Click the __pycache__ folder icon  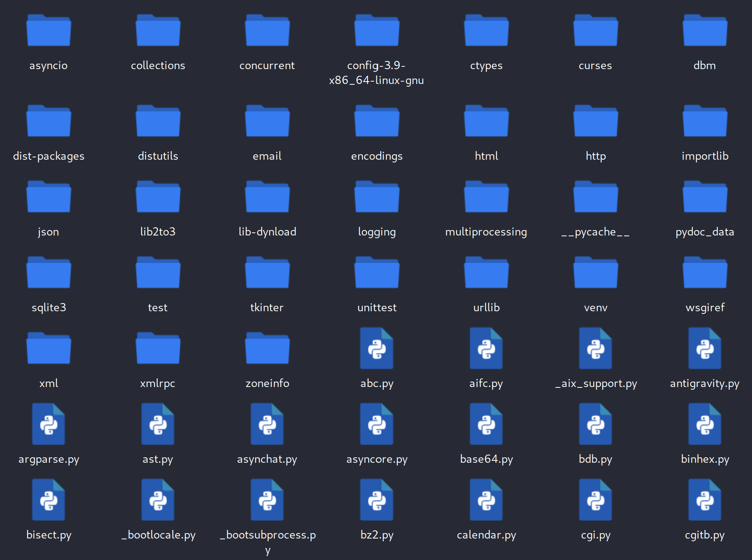click(595, 197)
